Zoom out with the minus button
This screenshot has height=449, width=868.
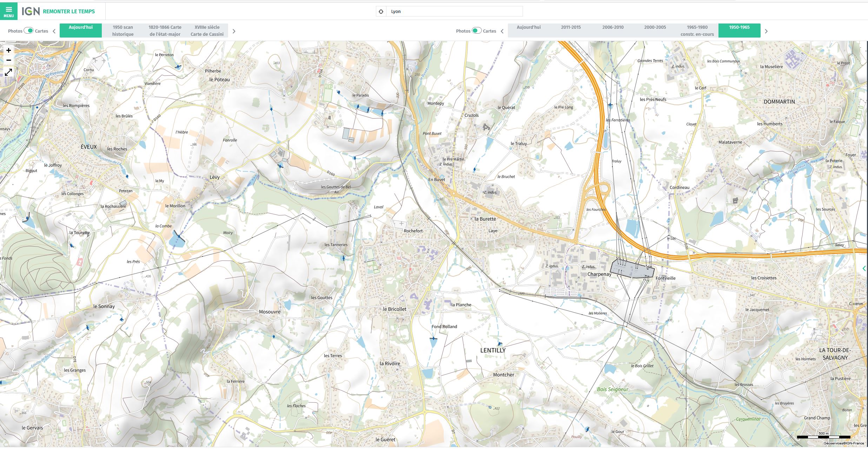pos(8,60)
